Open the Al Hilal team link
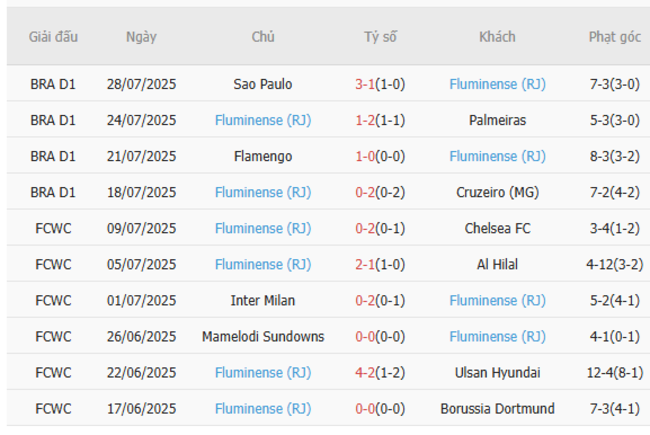This screenshot has height=435, width=650. 497,264
